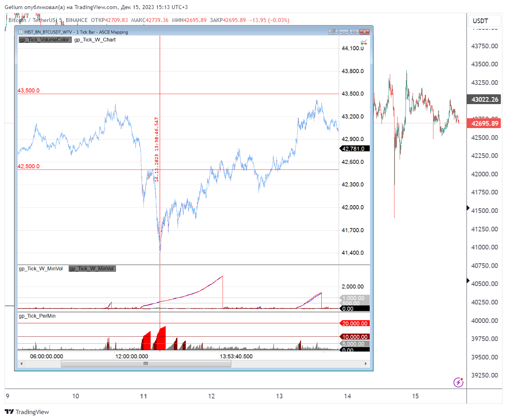507x420 pixels.
Task: Click the 44,100.0 price scale value
Action: click(352, 48)
